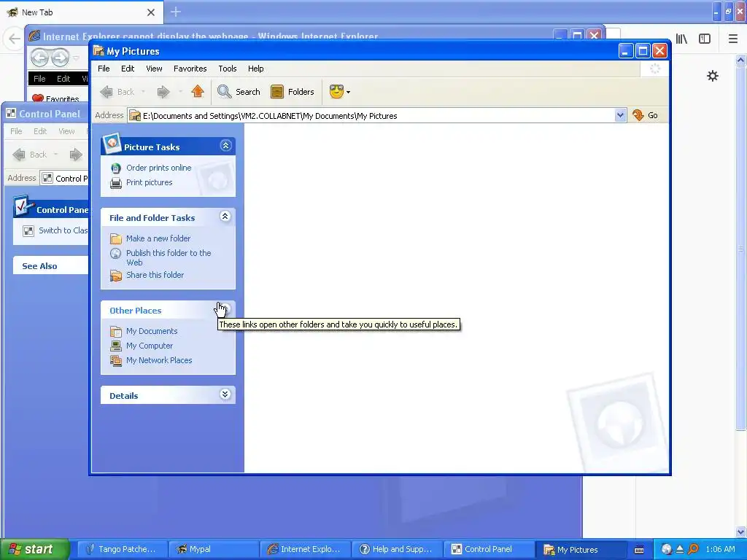
Task: Expand the Address bar dropdown
Action: click(x=620, y=115)
